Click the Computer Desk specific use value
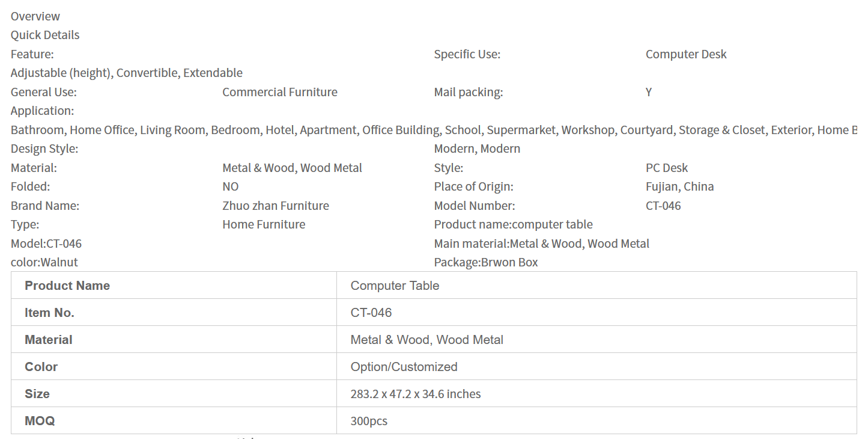This screenshot has height=439, width=868. click(x=686, y=54)
